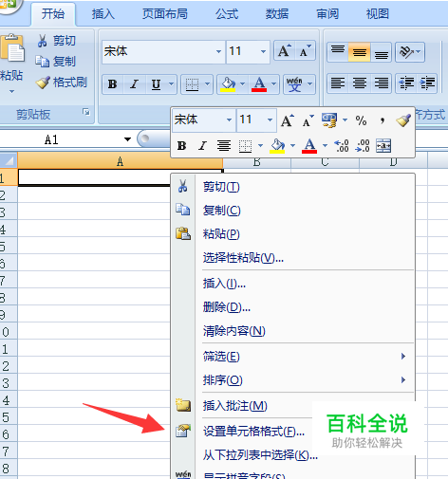Open mini toolbar font name dropdown
The width and height of the screenshot is (448, 479).
tap(229, 120)
